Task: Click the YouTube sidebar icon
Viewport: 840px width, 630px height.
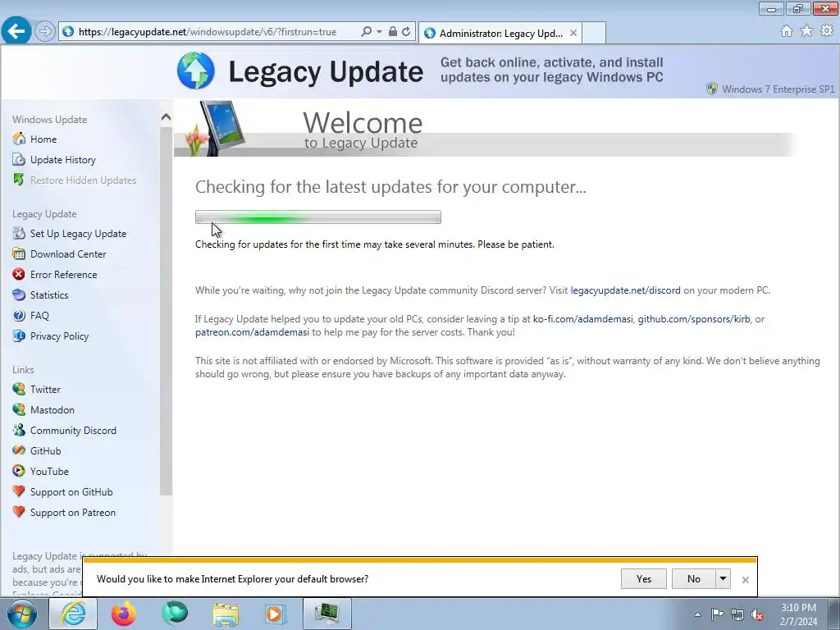Action: pos(19,472)
